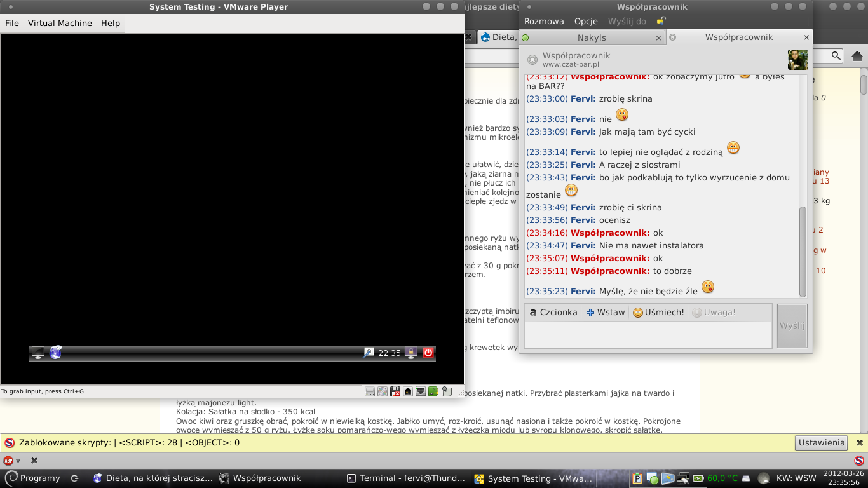Image resolution: width=868 pixels, height=488 pixels.
Task: Open the Programy applications menu
Action: [32, 478]
